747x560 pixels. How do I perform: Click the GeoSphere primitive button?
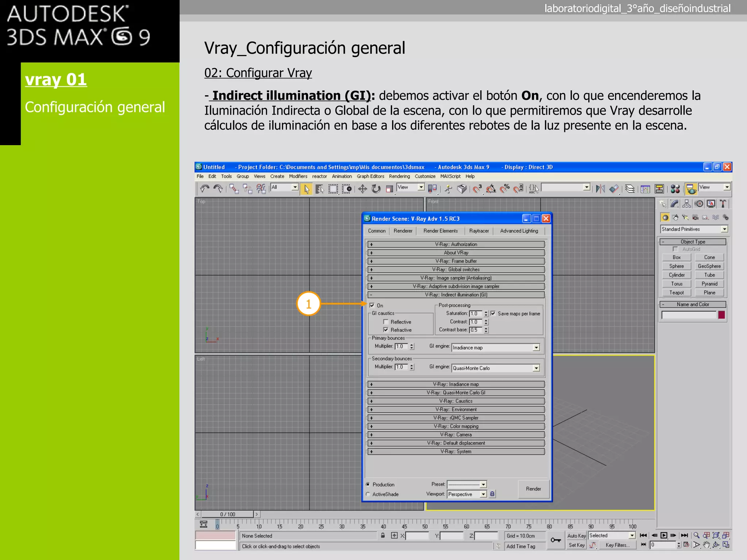[x=709, y=266]
